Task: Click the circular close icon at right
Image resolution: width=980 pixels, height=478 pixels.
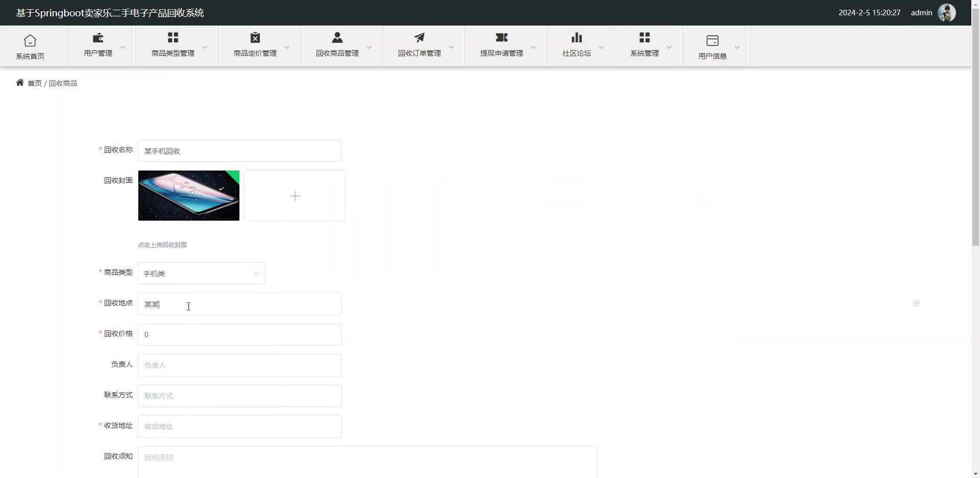Action: pos(916,303)
